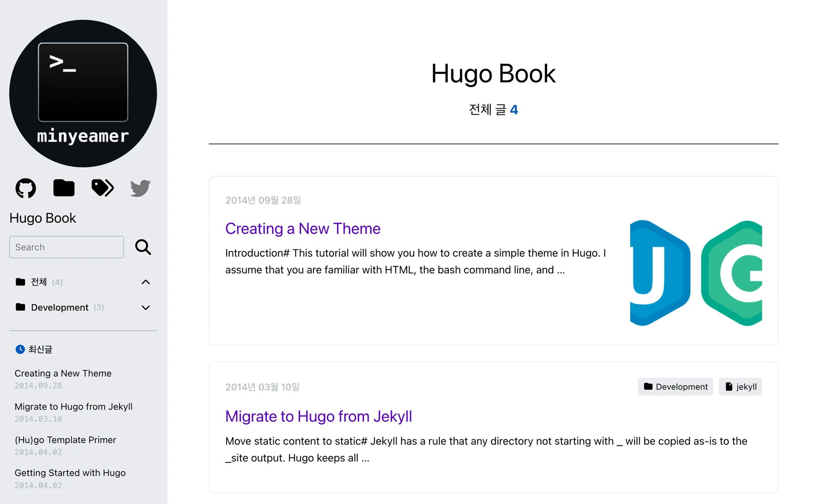Open Migrate to Hugo from Jekyll post title
Image resolution: width=835 pixels, height=504 pixels.
(318, 416)
